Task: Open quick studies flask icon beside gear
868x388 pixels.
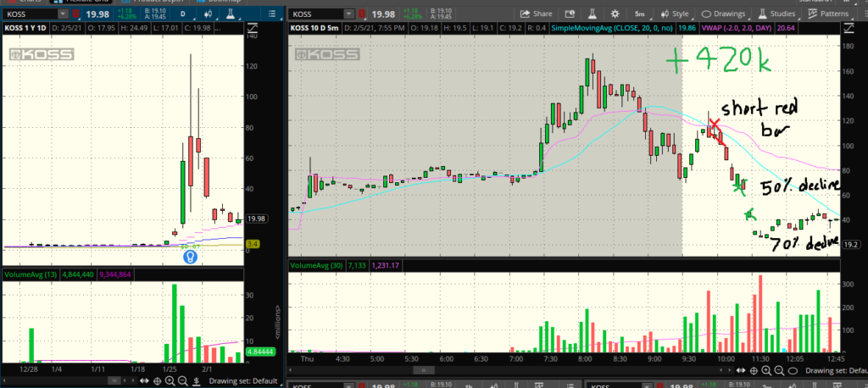Action: (592, 14)
